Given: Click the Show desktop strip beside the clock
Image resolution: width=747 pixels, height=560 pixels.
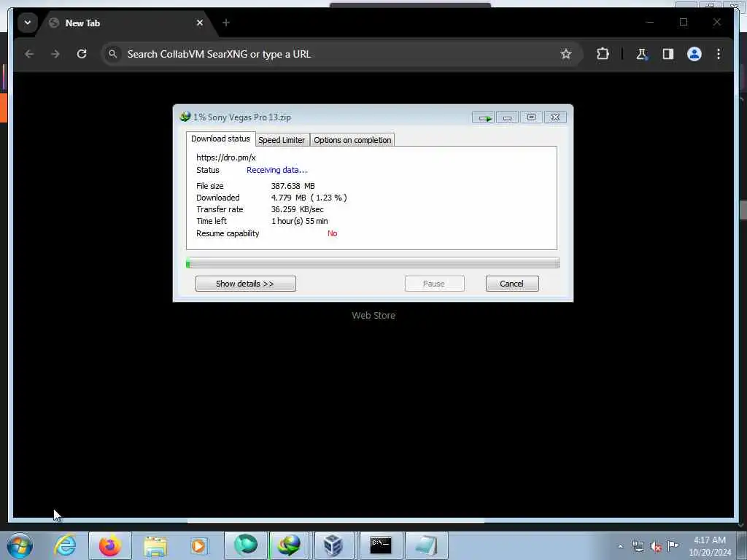Looking at the screenshot, I should [742, 545].
